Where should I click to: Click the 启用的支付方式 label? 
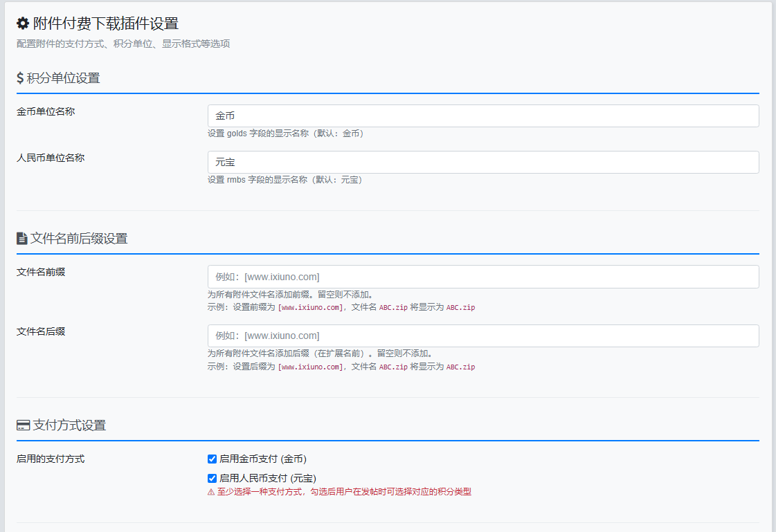(x=51, y=459)
